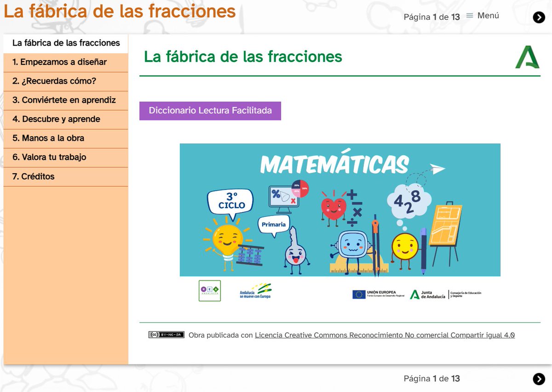Click the Matemáticas 3º Ciclo banner image

click(340, 210)
